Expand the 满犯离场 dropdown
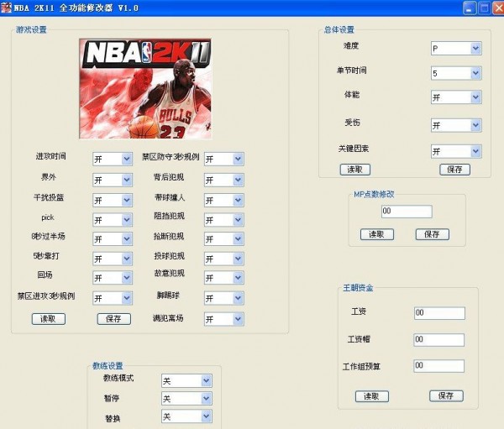The image size is (504, 429). (224, 319)
